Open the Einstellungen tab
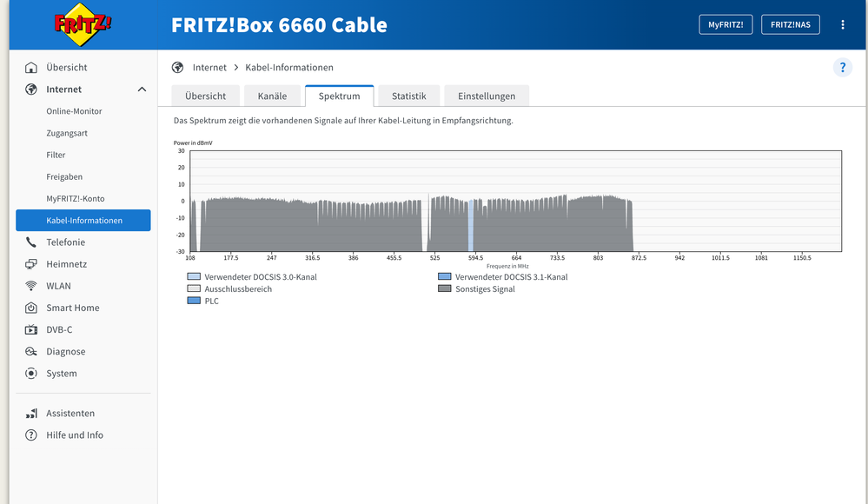This screenshot has height=504, width=868. (487, 96)
